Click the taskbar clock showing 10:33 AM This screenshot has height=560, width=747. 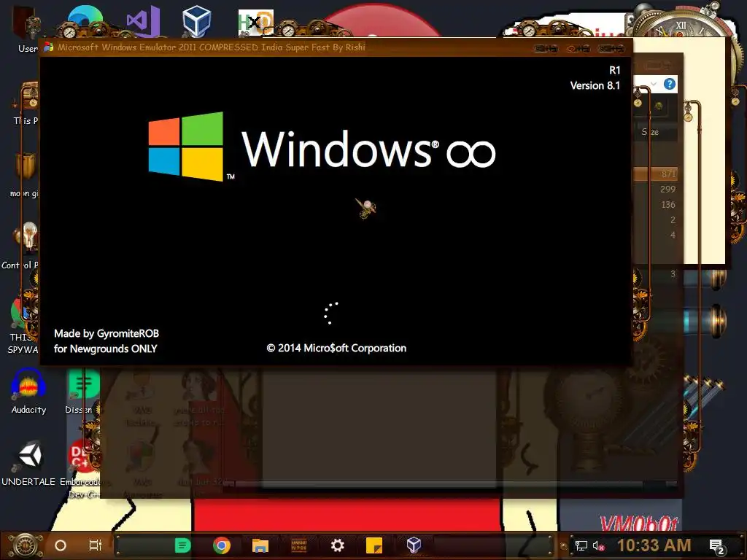[654, 545]
